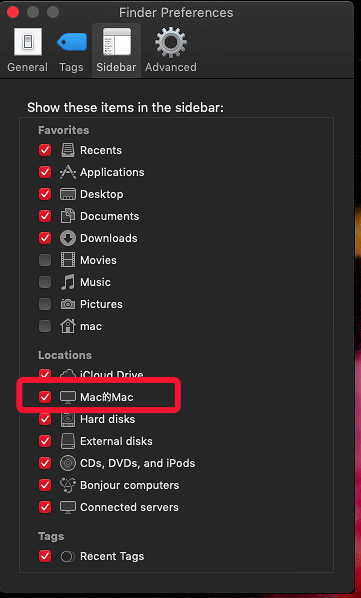Image resolution: width=361 pixels, height=598 pixels.
Task: Click the Downloads arrow icon
Action: (68, 238)
